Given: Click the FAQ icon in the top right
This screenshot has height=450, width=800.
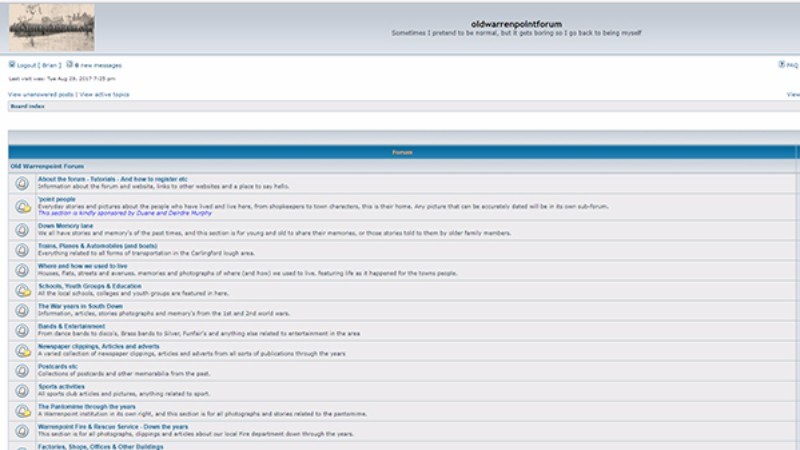Looking at the screenshot, I should [x=782, y=64].
